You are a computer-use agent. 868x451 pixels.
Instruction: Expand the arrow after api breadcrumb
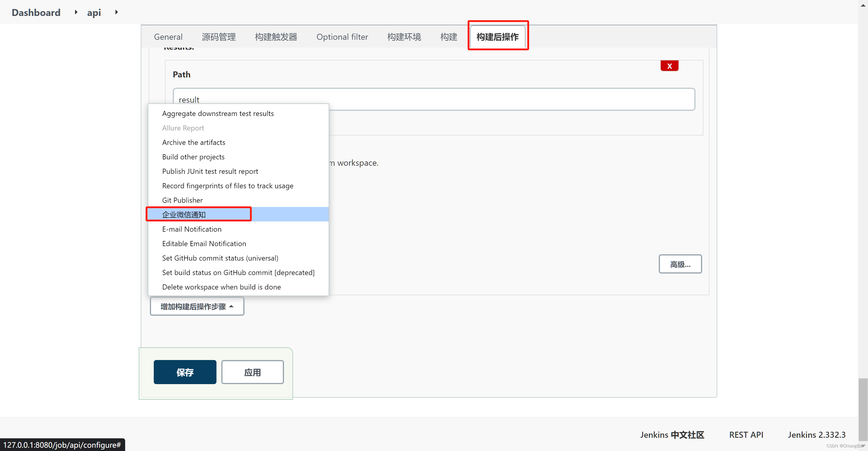click(x=116, y=12)
